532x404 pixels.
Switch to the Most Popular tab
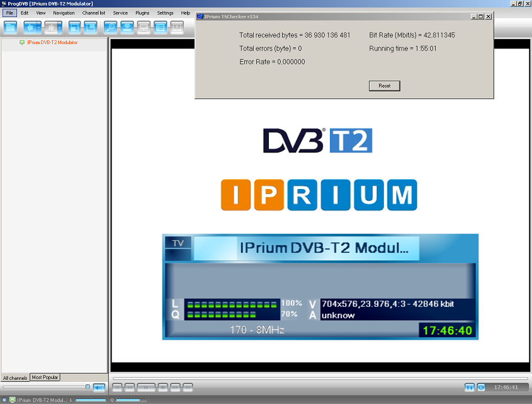coord(45,377)
